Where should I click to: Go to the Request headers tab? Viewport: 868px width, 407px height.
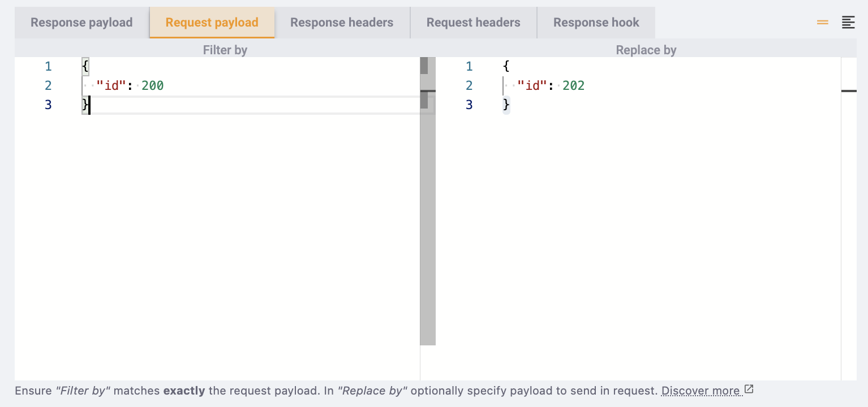click(473, 23)
